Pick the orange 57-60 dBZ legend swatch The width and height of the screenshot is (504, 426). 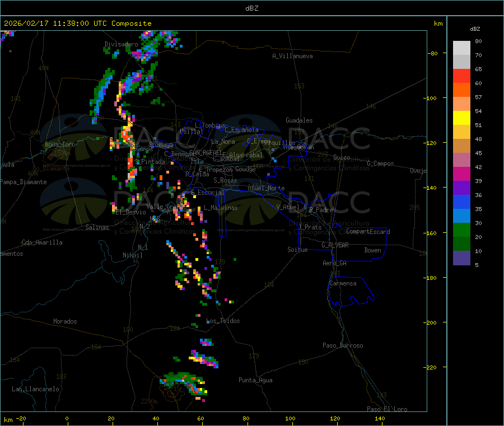[461, 90]
